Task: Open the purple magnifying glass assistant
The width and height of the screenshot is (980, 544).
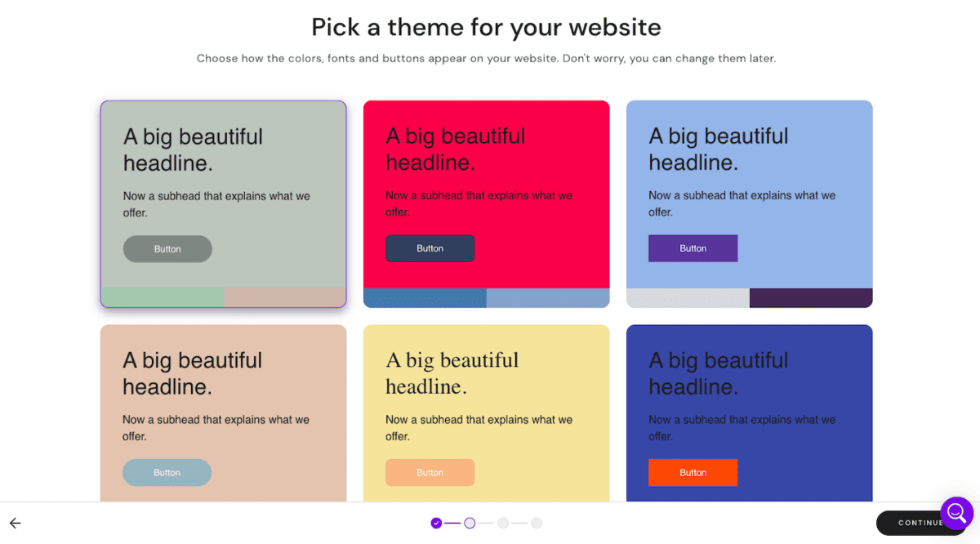Action: click(x=956, y=513)
